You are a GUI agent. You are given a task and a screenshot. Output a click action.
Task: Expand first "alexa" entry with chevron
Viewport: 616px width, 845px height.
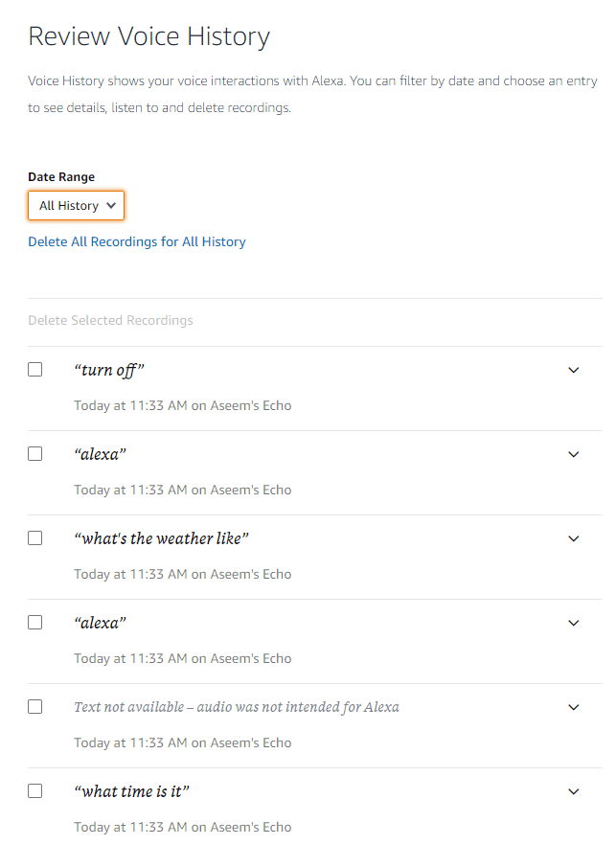(x=574, y=454)
